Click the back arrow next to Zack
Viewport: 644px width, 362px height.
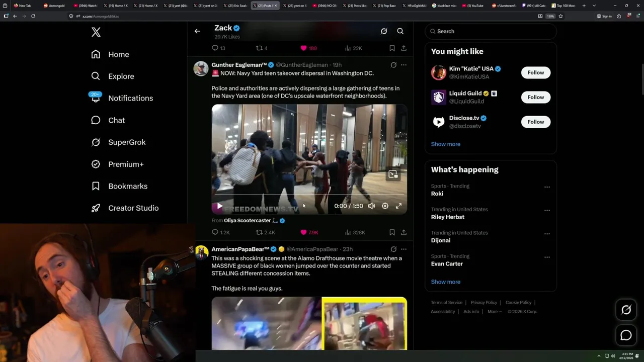[197, 31]
